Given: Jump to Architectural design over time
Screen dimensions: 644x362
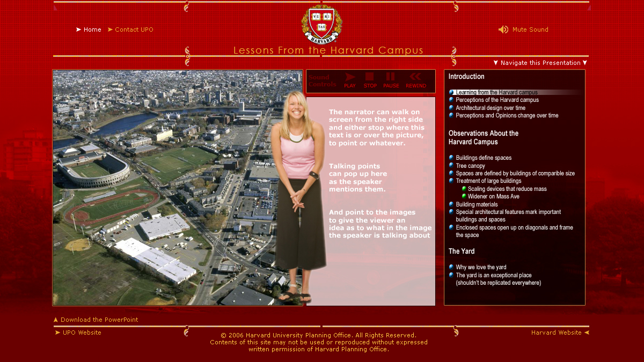Looking at the screenshot, I should pyautogui.click(x=491, y=108).
